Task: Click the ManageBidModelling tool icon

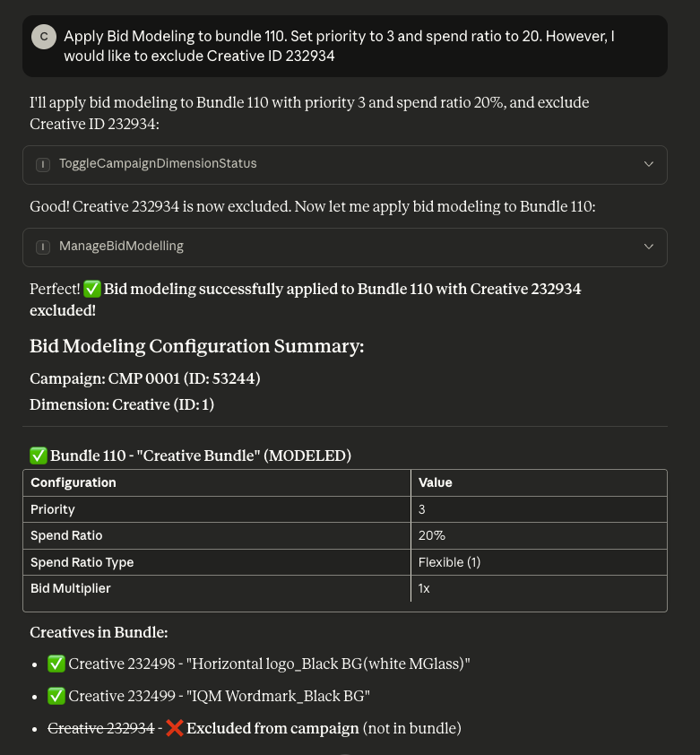Action: click(x=43, y=247)
